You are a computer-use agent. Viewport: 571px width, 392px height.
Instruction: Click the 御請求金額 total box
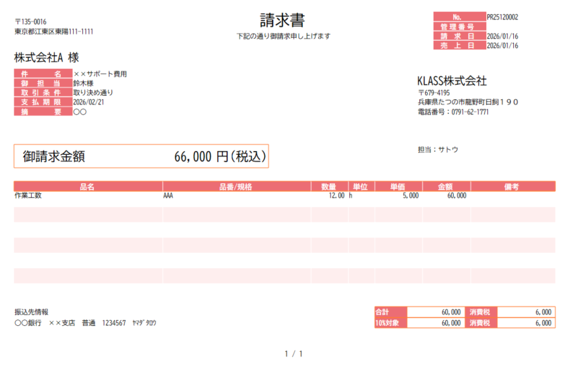(x=141, y=156)
